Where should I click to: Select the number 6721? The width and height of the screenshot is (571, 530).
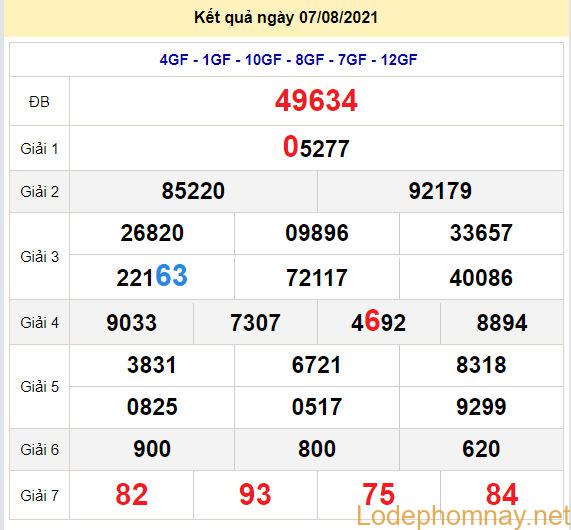(316, 365)
